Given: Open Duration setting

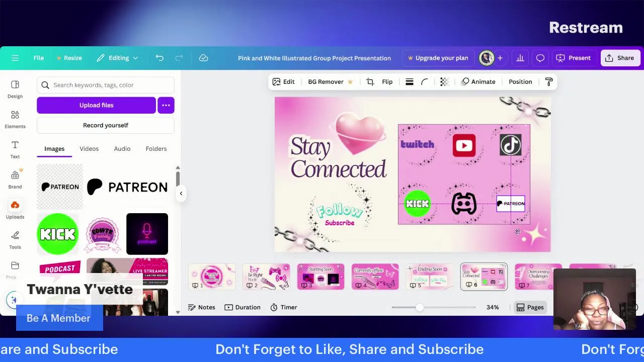Looking at the screenshot, I should coord(243,307).
